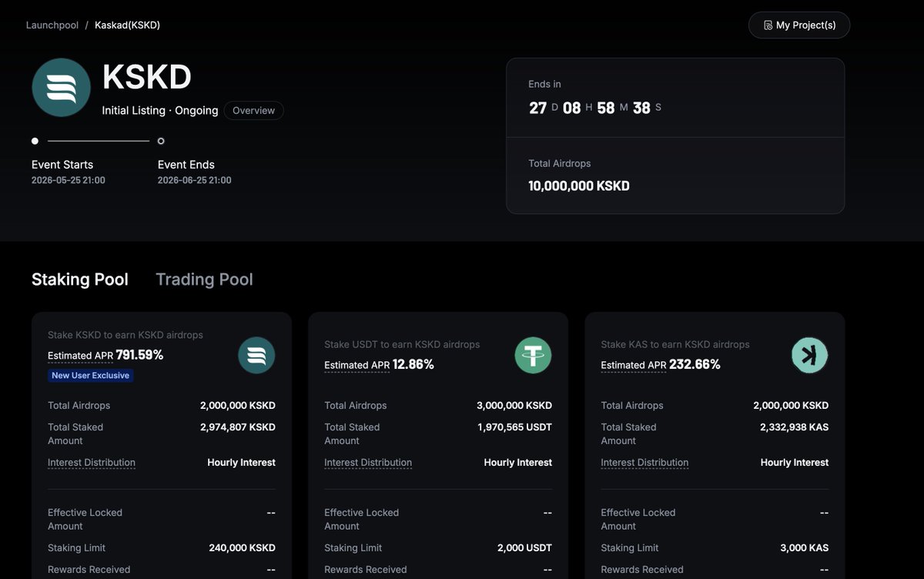Click Hourly Interest value in KSKD card

pyautogui.click(x=241, y=463)
